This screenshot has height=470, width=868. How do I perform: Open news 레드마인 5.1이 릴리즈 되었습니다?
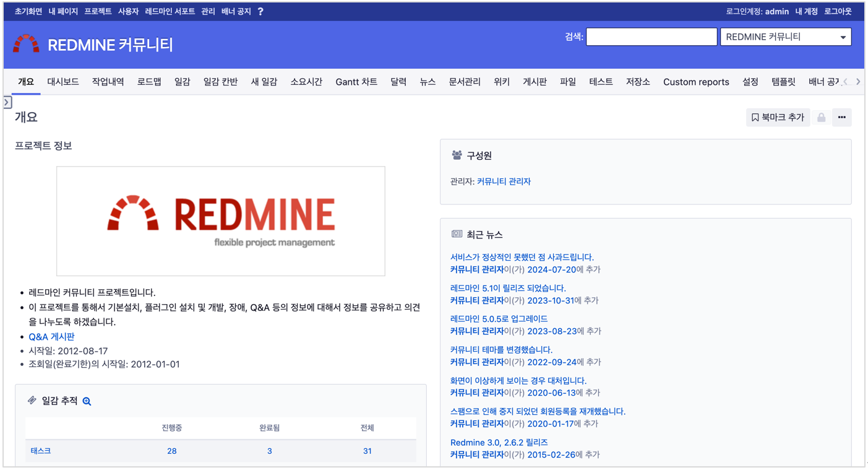(508, 288)
